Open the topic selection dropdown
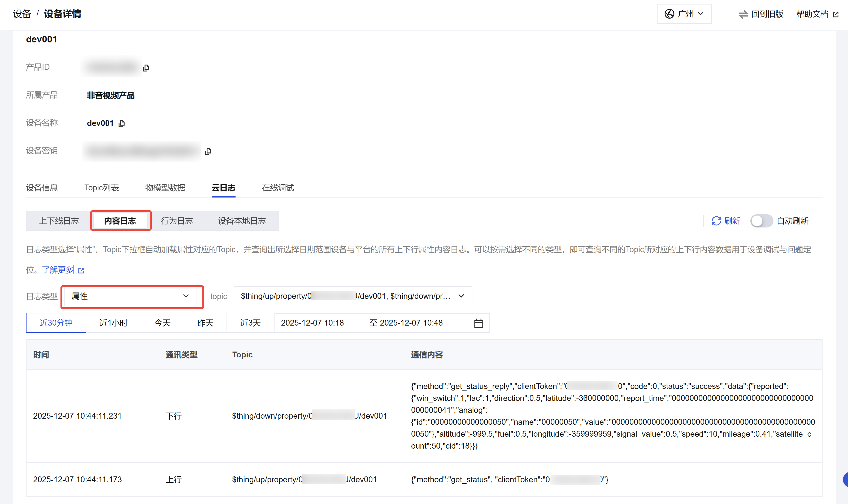848x504 pixels. click(x=352, y=296)
